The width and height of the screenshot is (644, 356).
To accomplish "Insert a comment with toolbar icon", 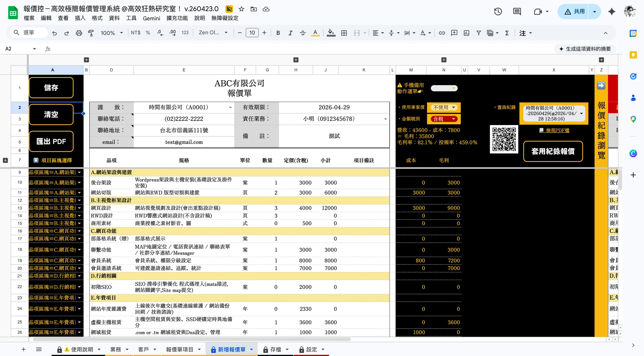I will click(x=454, y=33).
